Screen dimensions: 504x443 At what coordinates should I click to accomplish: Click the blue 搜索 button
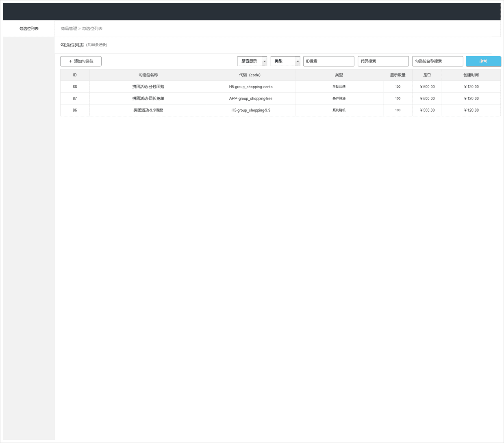tap(483, 61)
